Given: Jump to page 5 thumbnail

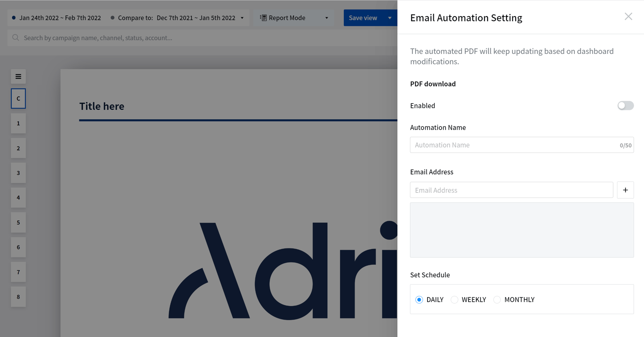Looking at the screenshot, I should tap(18, 222).
